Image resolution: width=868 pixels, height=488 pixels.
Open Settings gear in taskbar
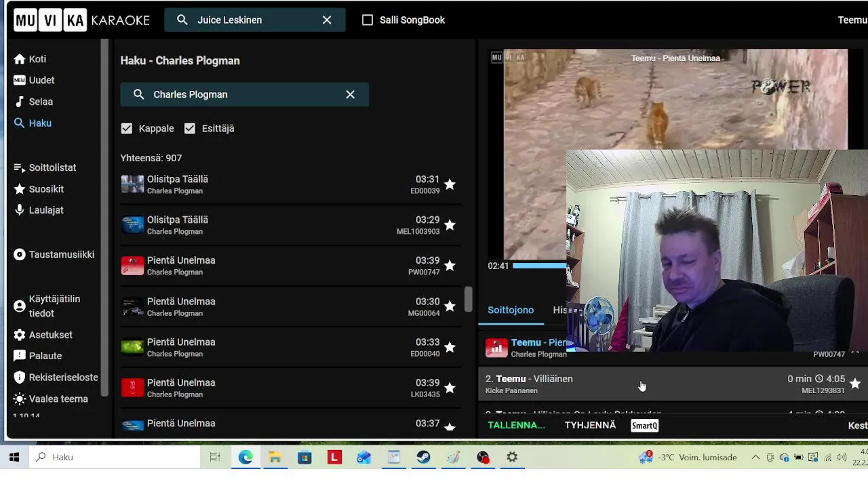click(x=512, y=457)
